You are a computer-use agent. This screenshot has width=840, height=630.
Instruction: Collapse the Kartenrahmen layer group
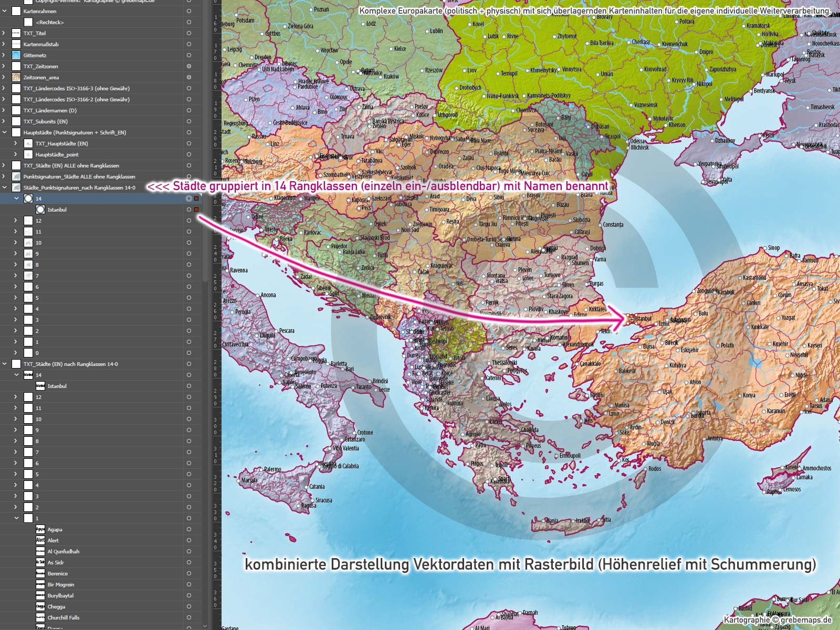5,11
